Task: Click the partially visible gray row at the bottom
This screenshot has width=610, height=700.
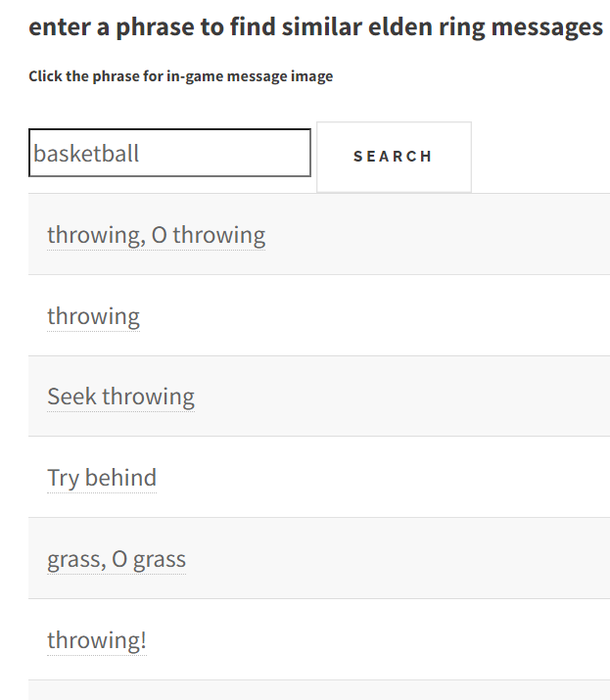Action: [319, 690]
